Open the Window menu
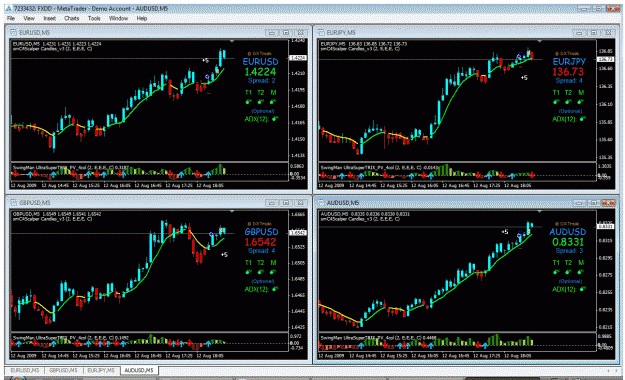625x380 pixels. click(118, 18)
